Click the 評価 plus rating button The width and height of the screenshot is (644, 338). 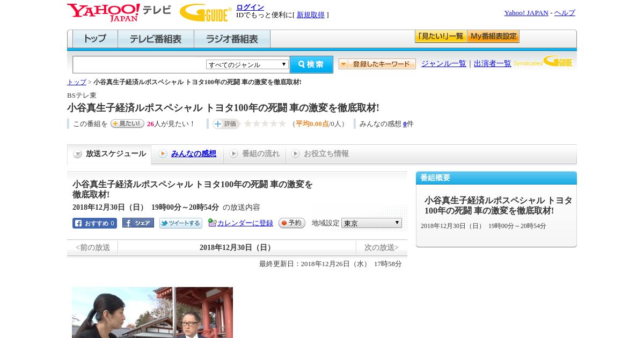tap(226, 124)
